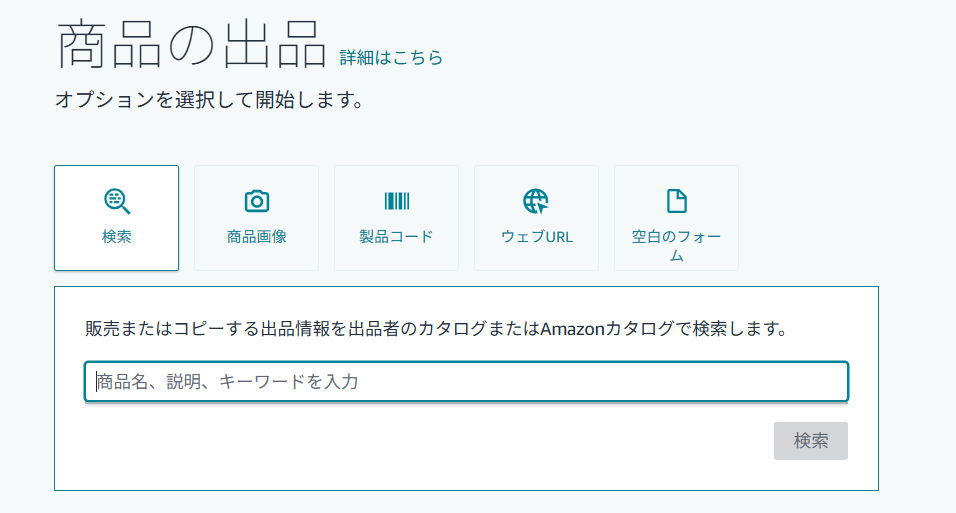Click the blank document icon for 空白のフォーム
This screenshot has height=513, width=956.
(x=676, y=201)
